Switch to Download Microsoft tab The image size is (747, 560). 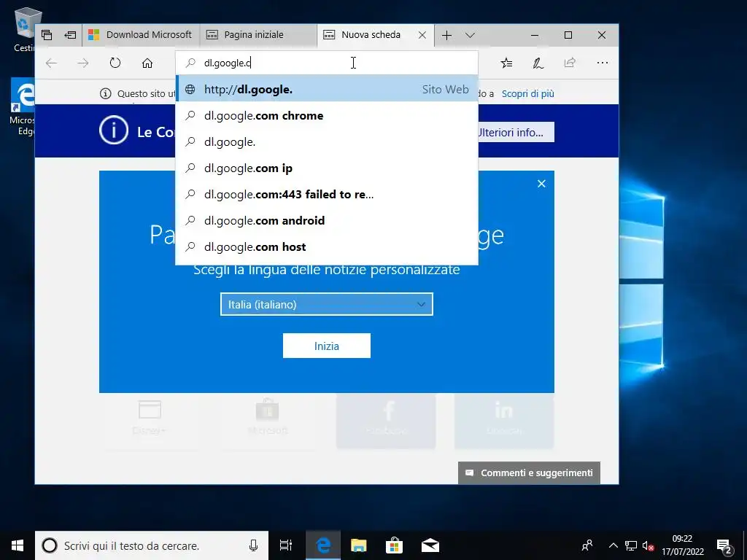pyautogui.click(x=141, y=35)
